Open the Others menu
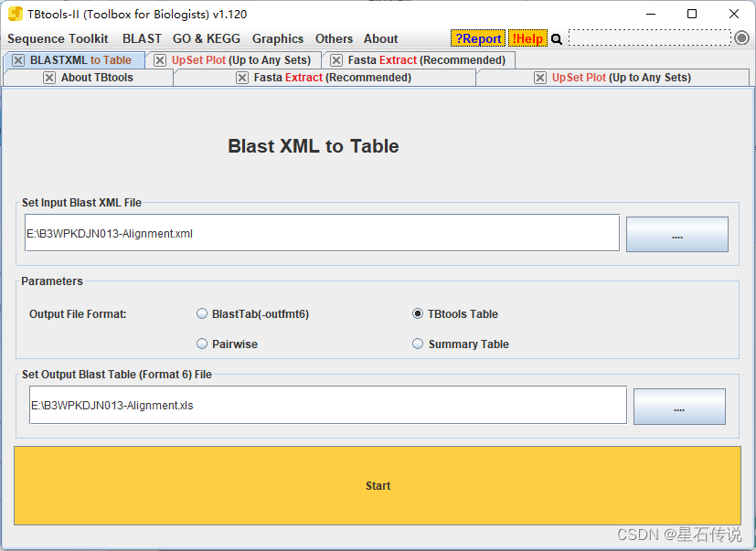Image resolution: width=756 pixels, height=551 pixels. pos(334,38)
